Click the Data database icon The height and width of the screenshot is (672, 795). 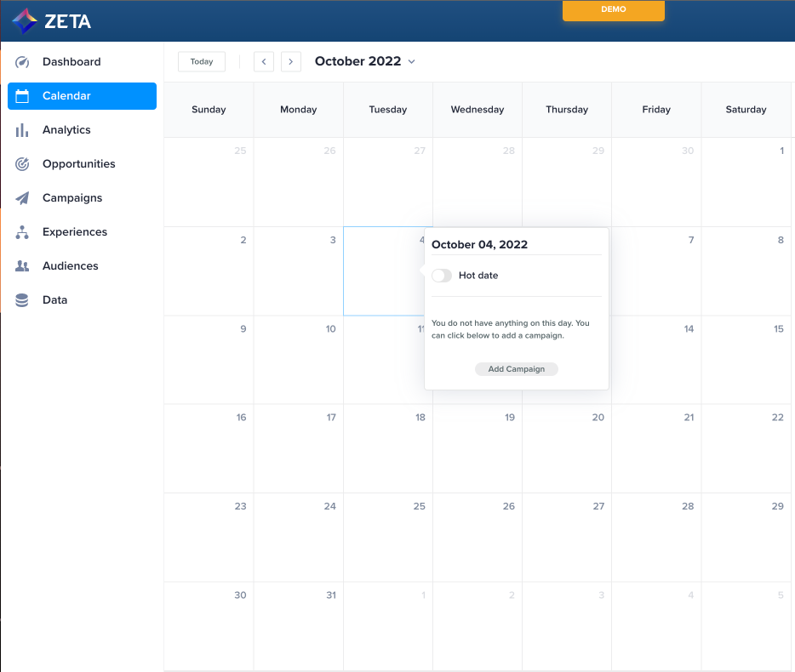(22, 300)
